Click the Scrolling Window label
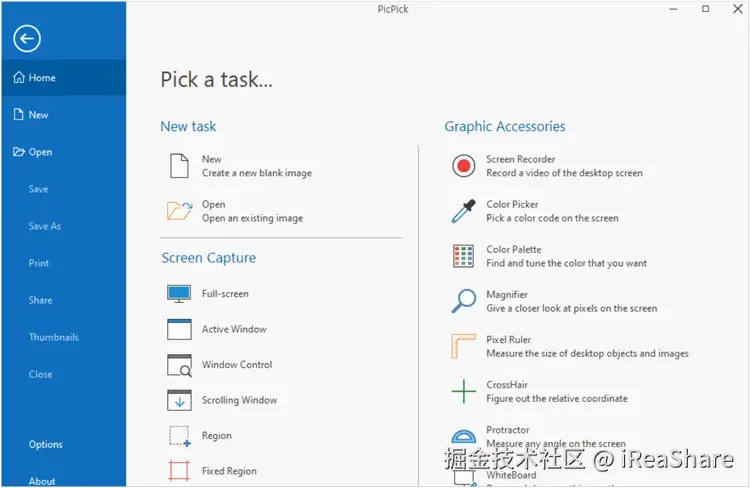Viewport: 750px width, 488px height. point(239,400)
